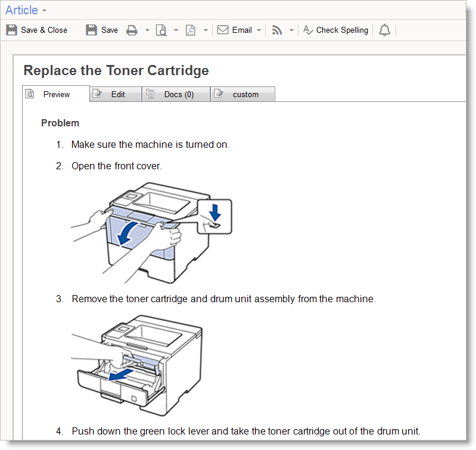Viewport: 476px width, 450px height.
Task: Click the print preview magnifier icon
Action: pos(161,30)
